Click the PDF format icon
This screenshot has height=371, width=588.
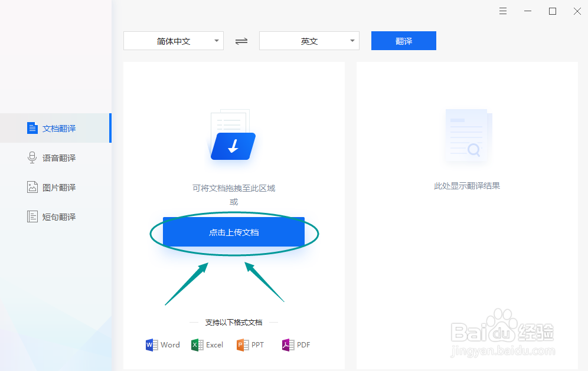[x=288, y=345]
